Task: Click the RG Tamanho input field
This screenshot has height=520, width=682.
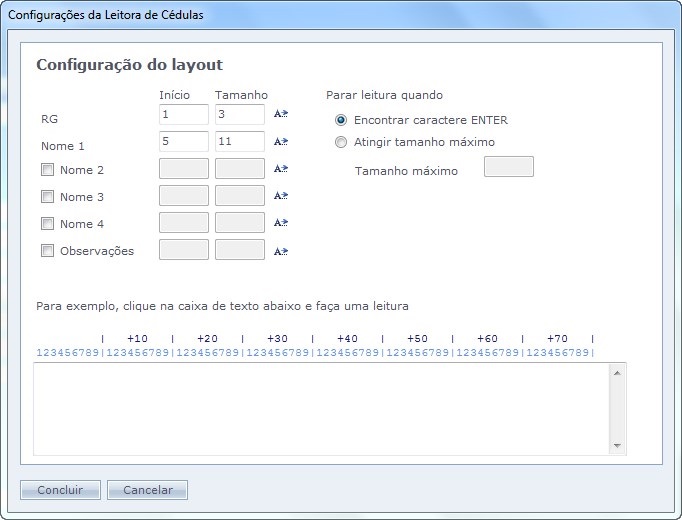Action: 240,115
